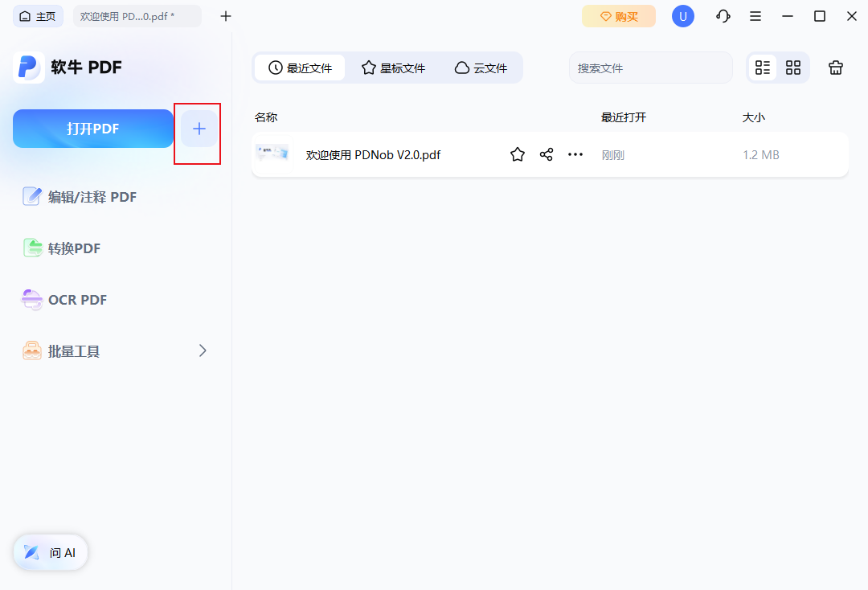
Task: Click the 刚刚 recent time value
Action: [612, 155]
